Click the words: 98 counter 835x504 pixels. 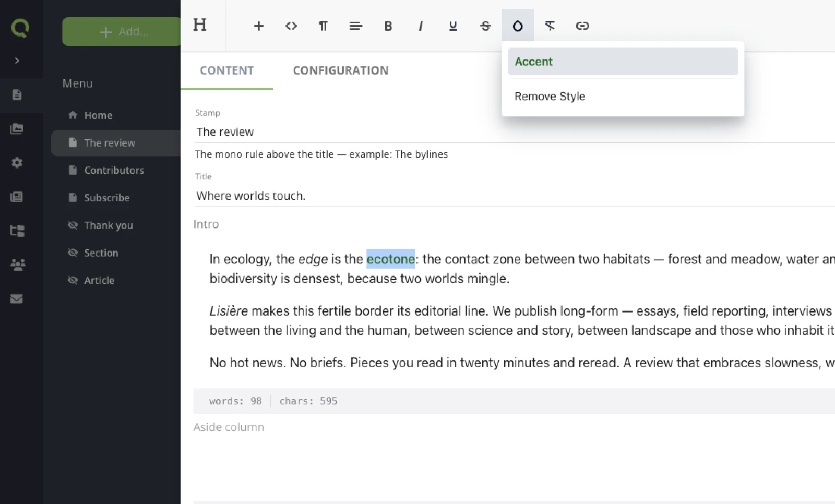[235, 401]
